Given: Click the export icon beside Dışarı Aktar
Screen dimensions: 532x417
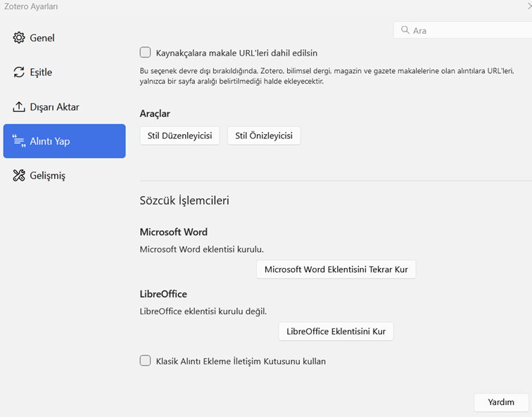Looking at the screenshot, I should pos(19,107).
